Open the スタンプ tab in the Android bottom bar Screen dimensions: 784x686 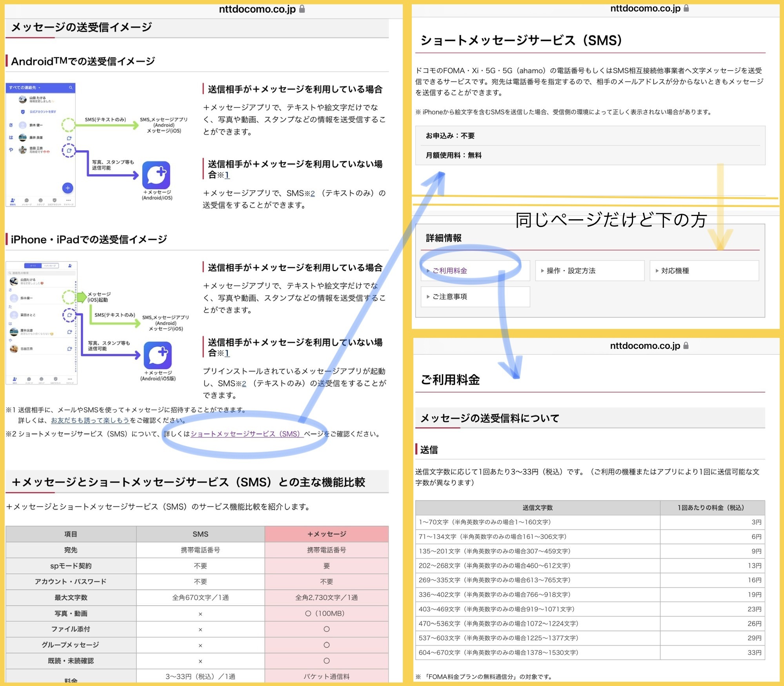point(40,201)
